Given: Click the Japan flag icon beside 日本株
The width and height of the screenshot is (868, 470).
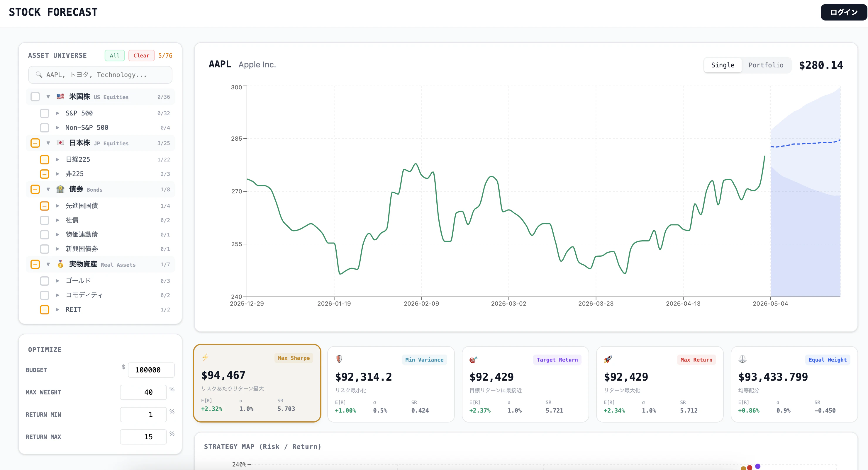Looking at the screenshot, I should tap(60, 143).
